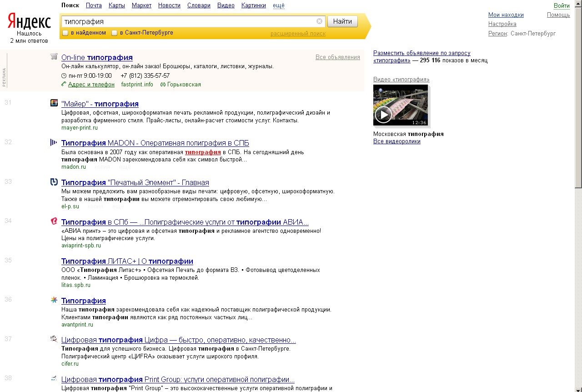The width and height of the screenshot is (582, 392).
Task: Click the favicon of the Print Group result
Action: pos(54,379)
